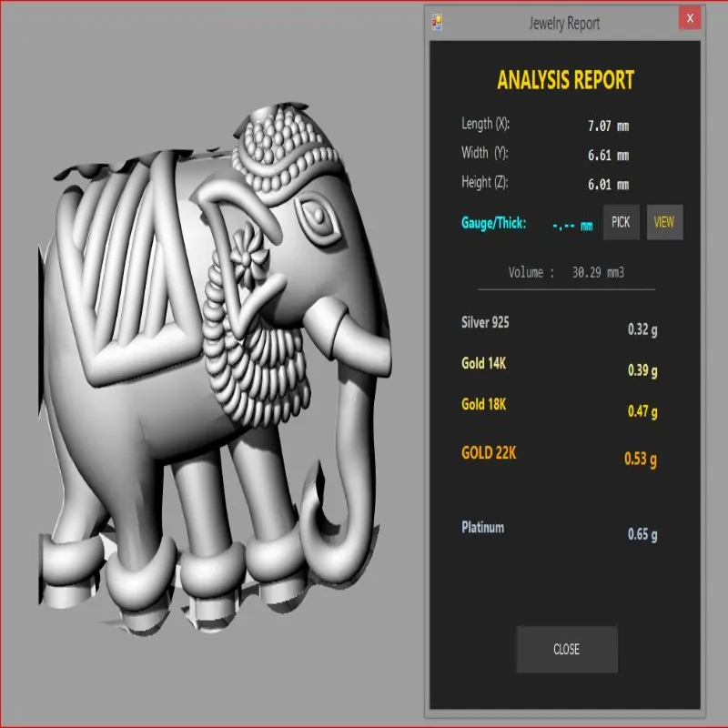This screenshot has height=728, width=728.
Task: Click the Platinum weight 0.65 g
Action: pos(642,534)
